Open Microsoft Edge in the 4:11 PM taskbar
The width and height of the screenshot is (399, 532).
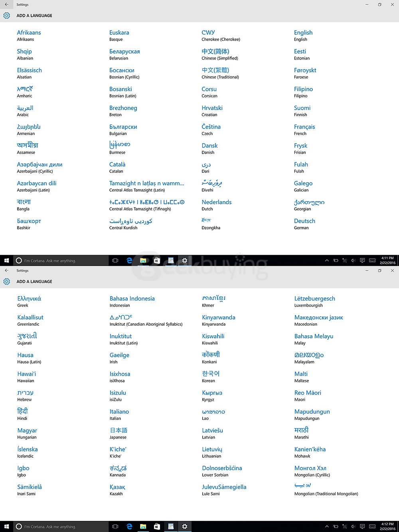[x=129, y=261]
